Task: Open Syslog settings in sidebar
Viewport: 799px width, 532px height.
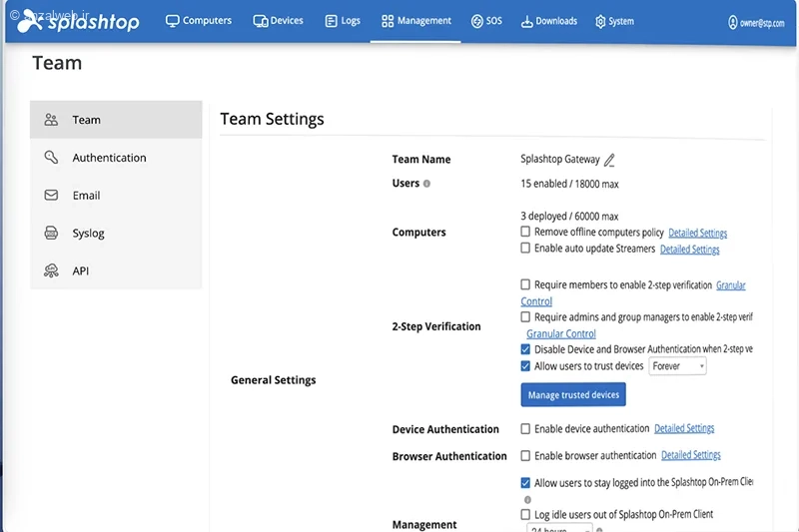Action: click(116, 233)
